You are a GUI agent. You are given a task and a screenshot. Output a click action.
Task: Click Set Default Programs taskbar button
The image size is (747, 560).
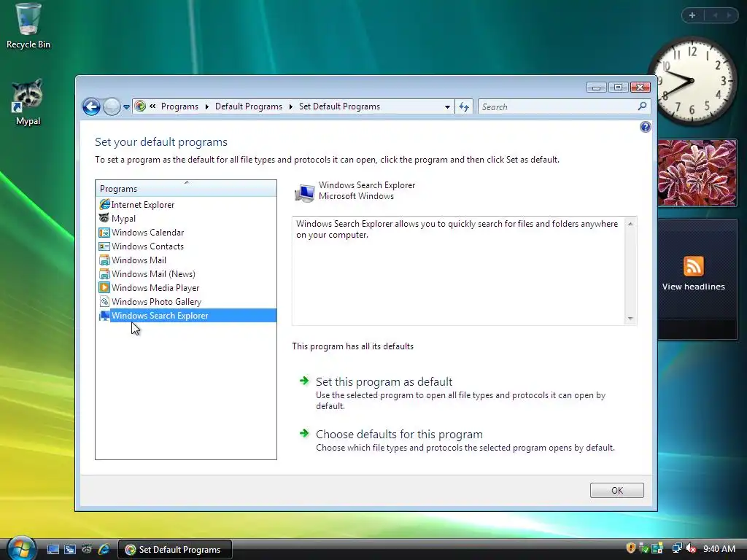pos(174,550)
